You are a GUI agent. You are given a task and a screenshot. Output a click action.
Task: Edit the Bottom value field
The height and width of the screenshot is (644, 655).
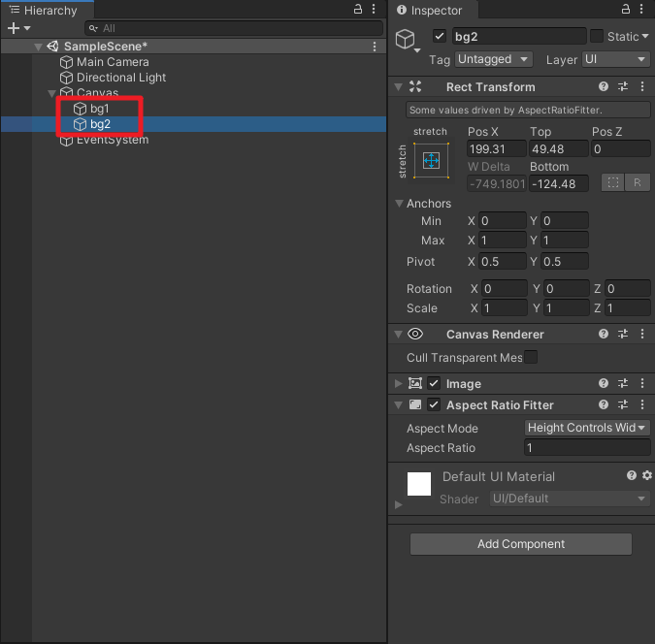[559, 183]
